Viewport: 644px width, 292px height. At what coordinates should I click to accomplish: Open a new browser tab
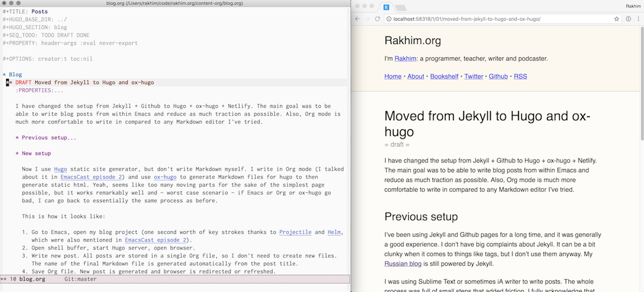(401, 8)
